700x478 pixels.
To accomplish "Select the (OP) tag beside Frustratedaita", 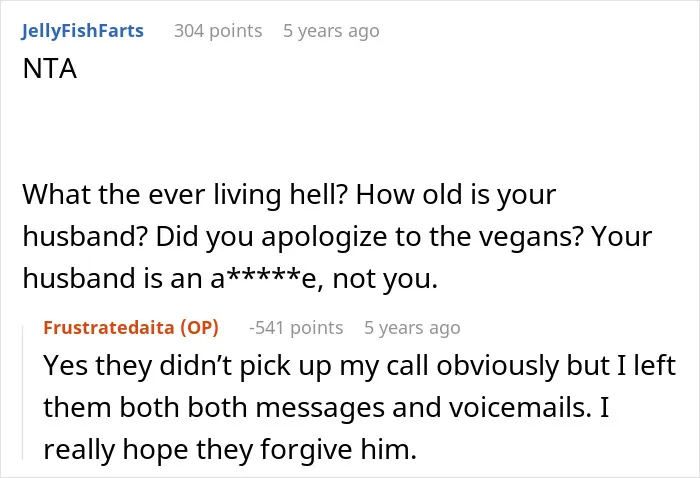I will pyautogui.click(x=200, y=328).
